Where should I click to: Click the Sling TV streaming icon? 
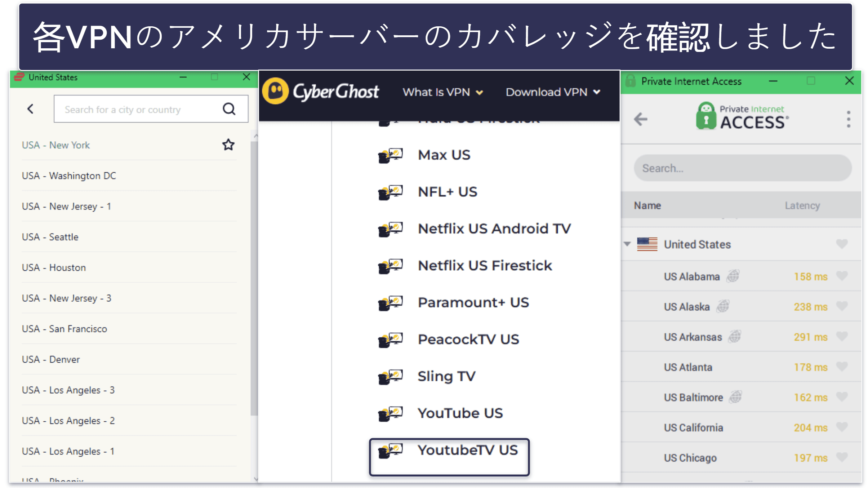click(x=390, y=377)
